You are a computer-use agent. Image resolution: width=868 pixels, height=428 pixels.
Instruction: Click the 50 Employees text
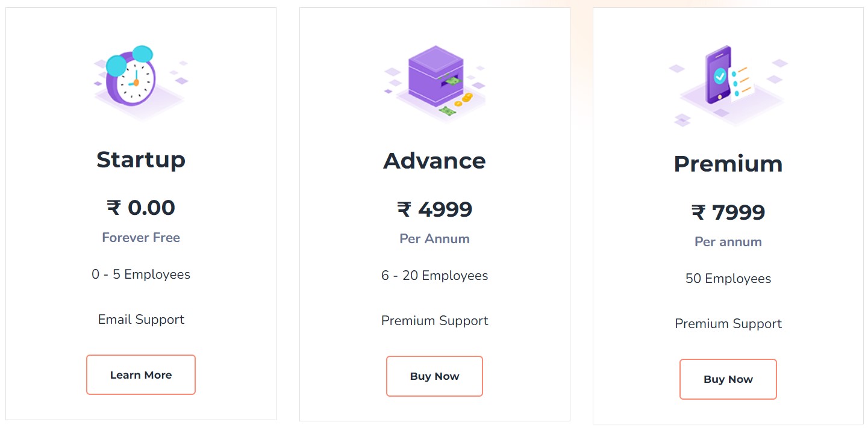coord(728,279)
